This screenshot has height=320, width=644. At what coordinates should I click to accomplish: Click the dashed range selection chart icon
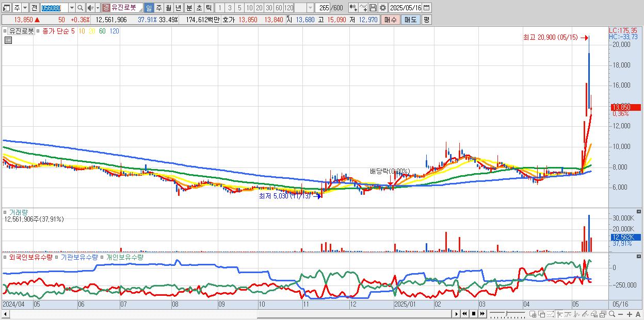click(550, 314)
